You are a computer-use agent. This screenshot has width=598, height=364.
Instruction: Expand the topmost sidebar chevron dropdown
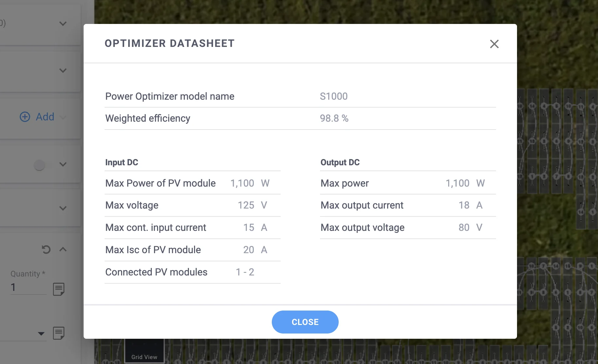pos(63,24)
